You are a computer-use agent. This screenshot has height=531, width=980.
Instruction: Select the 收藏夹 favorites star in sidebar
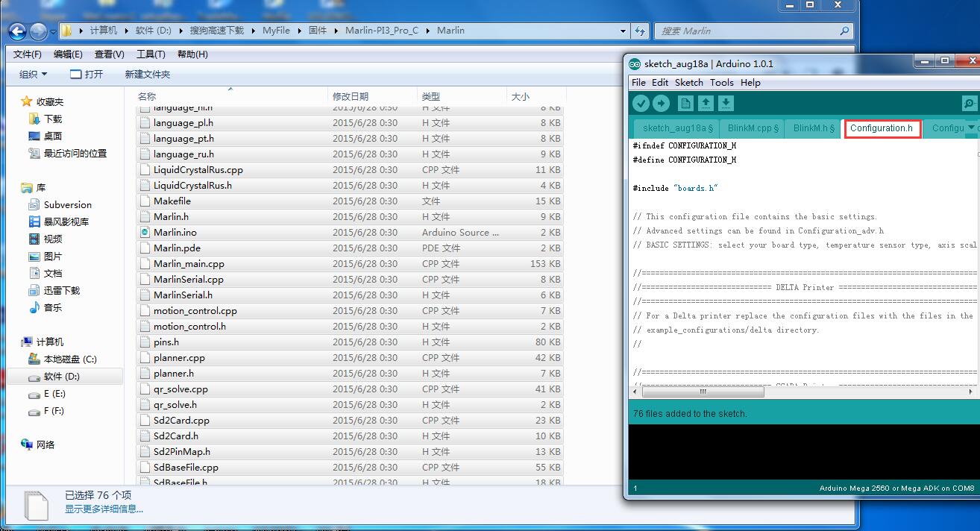[x=27, y=101]
